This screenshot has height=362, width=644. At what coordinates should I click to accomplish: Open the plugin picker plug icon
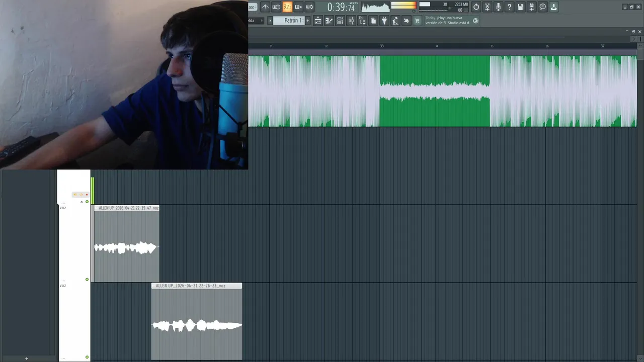point(384,21)
